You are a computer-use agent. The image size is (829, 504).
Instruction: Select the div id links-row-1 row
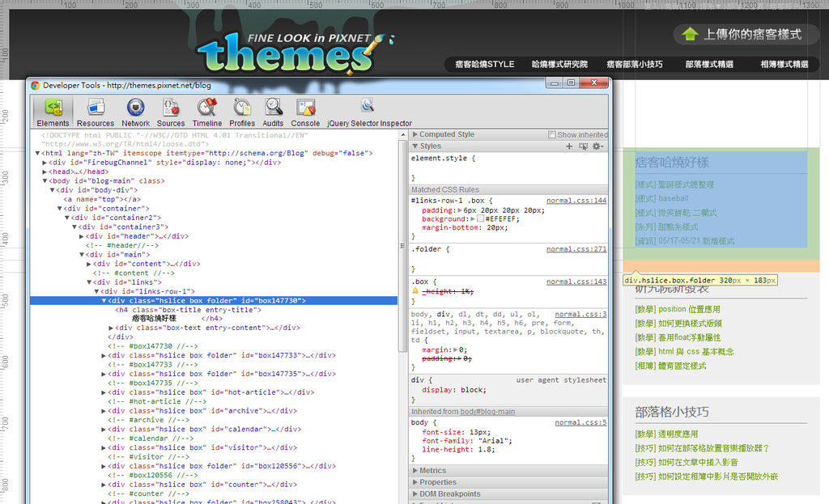coord(214,291)
